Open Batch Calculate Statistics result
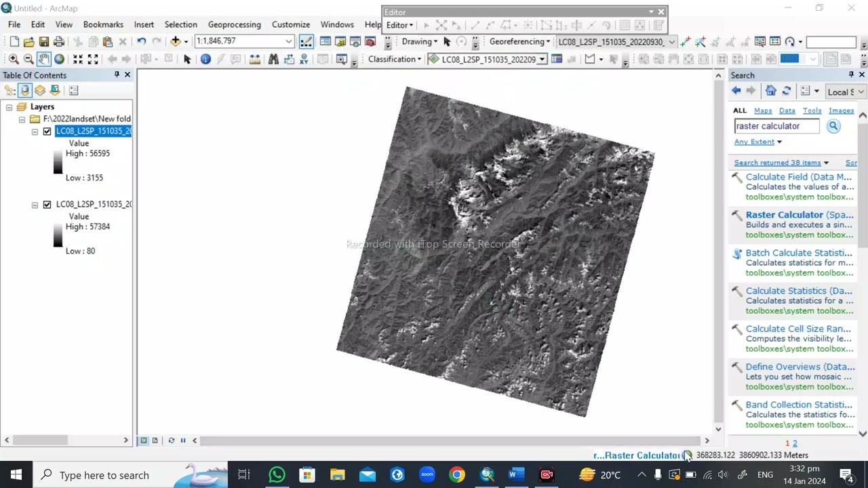This screenshot has width=868, height=488. click(x=799, y=253)
